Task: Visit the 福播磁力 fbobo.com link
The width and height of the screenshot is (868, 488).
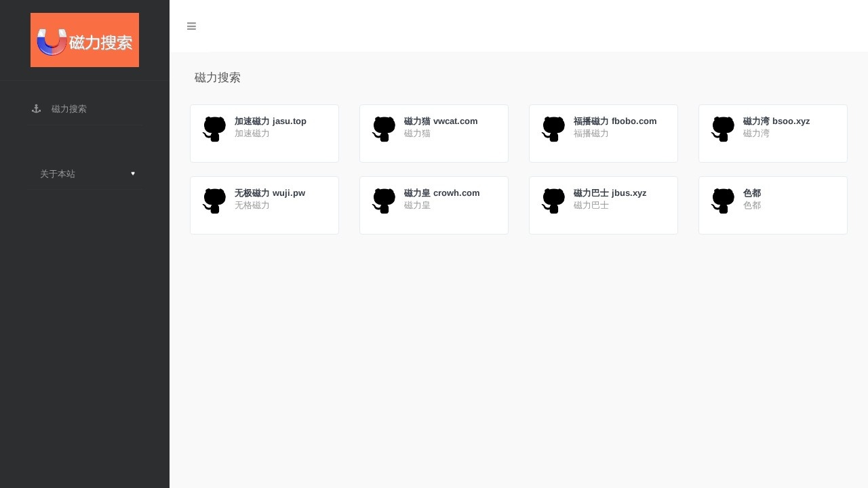Action: 615,121
